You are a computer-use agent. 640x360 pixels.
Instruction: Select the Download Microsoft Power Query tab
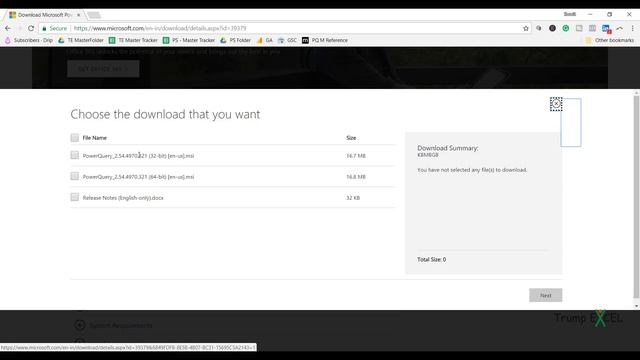pos(44,15)
